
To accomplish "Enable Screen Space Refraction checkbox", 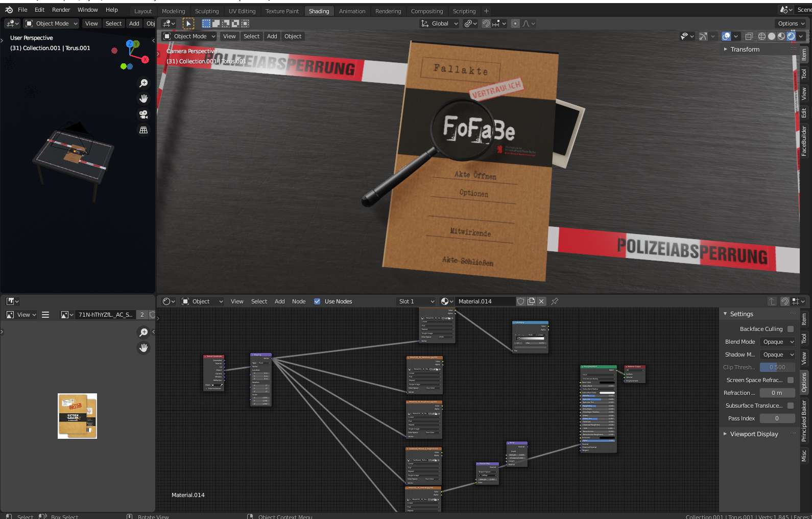I will click(x=791, y=380).
